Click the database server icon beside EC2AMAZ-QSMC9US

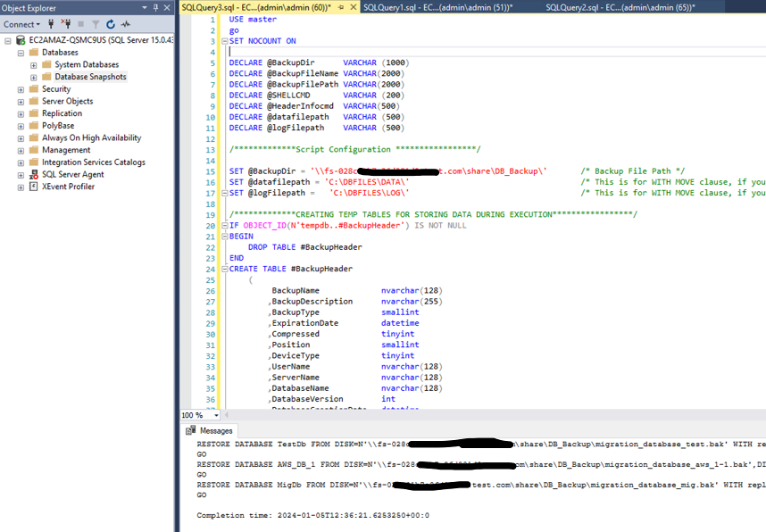(20, 39)
